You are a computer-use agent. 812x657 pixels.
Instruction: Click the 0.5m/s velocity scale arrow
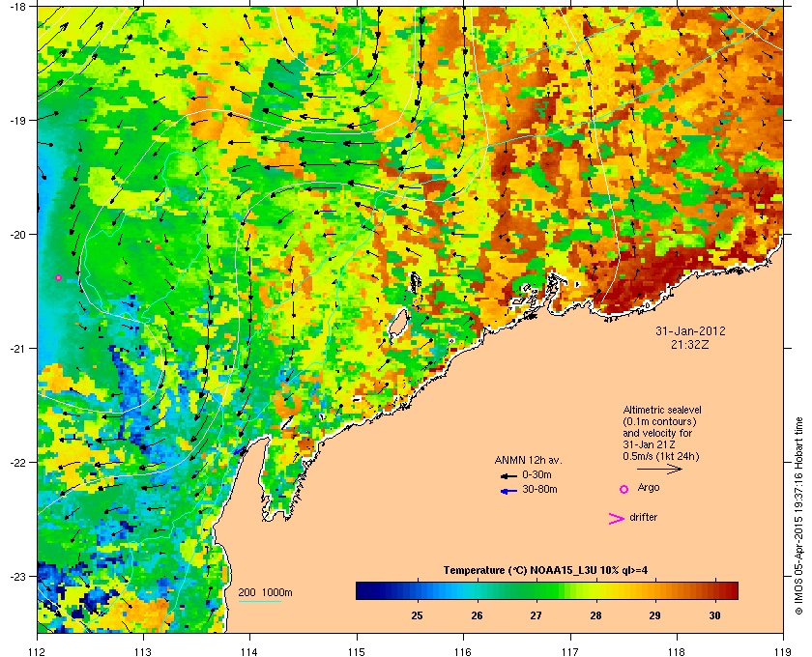point(659,469)
